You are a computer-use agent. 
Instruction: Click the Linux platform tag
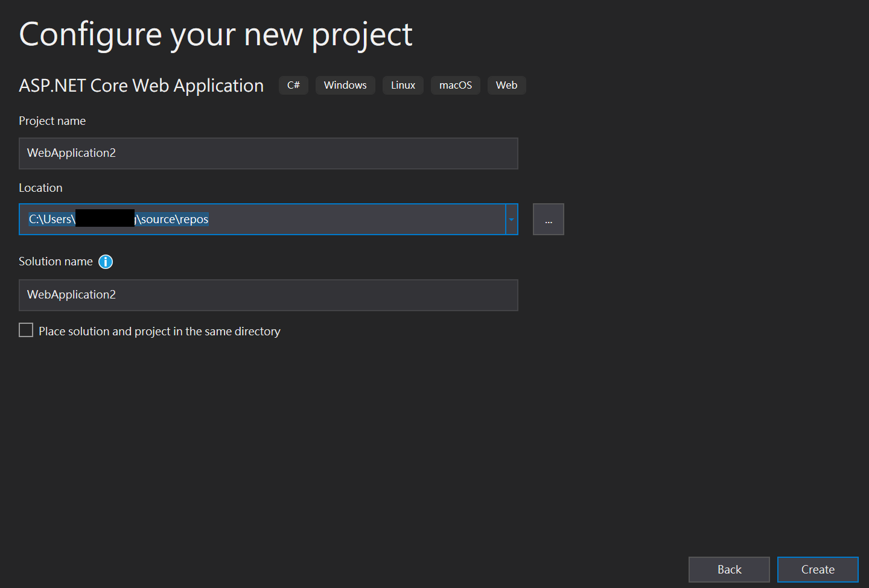tap(403, 85)
